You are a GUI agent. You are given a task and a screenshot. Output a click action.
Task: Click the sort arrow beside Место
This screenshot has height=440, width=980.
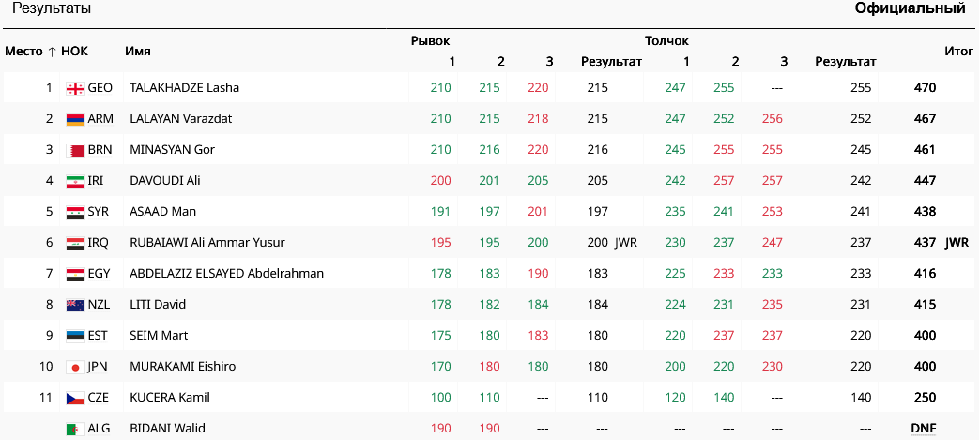(52, 51)
